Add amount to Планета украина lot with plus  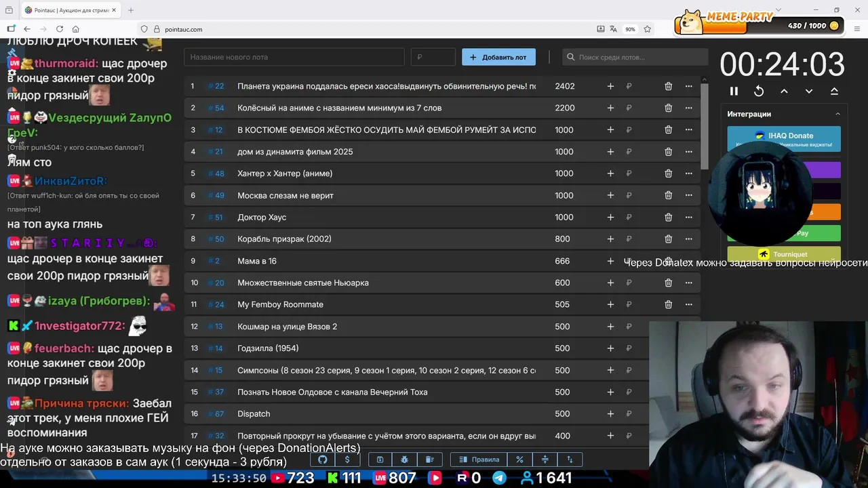(x=610, y=86)
